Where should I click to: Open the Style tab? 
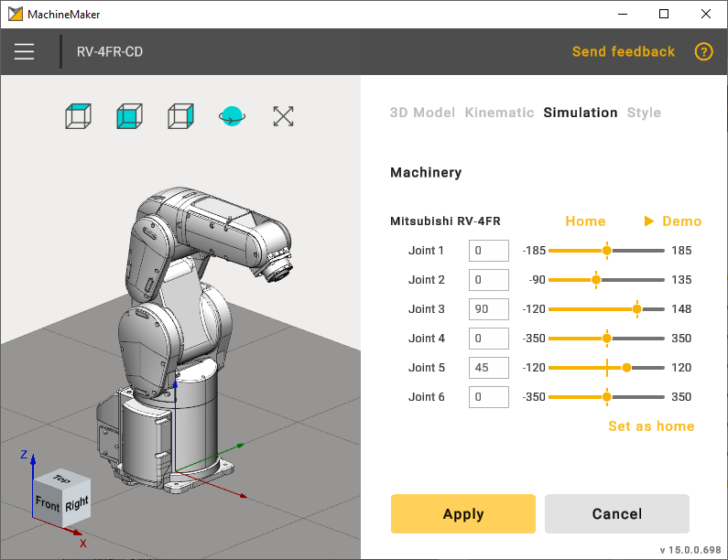coord(644,113)
